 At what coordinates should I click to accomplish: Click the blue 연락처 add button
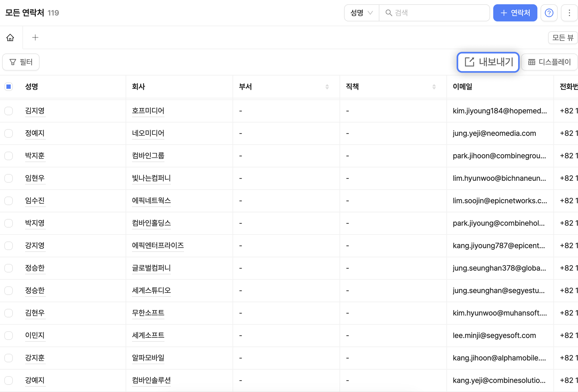point(515,13)
